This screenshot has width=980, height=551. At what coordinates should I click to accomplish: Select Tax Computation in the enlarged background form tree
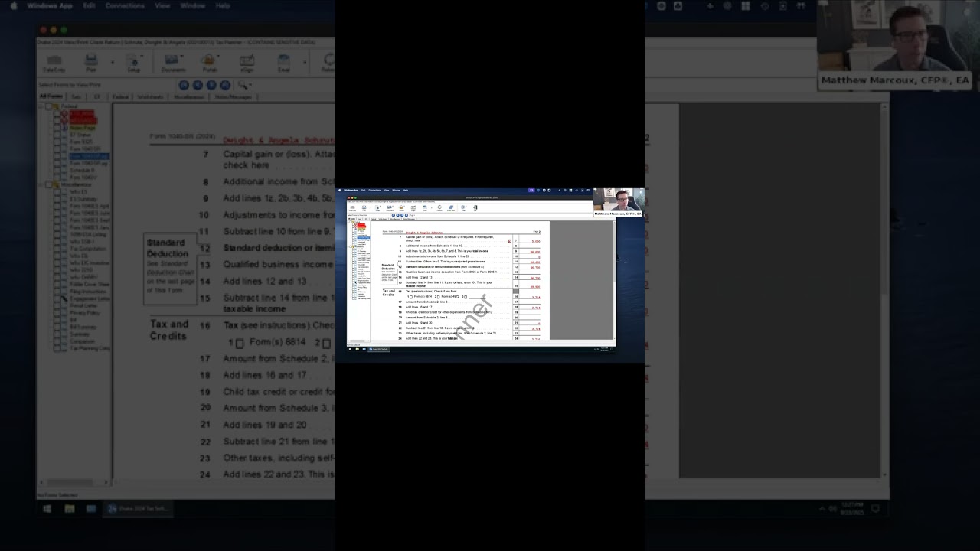[88, 249]
